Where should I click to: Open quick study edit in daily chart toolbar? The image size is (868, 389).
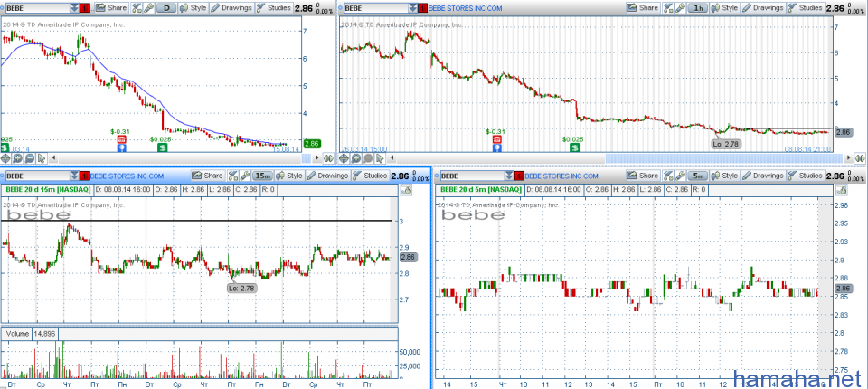click(x=137, y=8)
